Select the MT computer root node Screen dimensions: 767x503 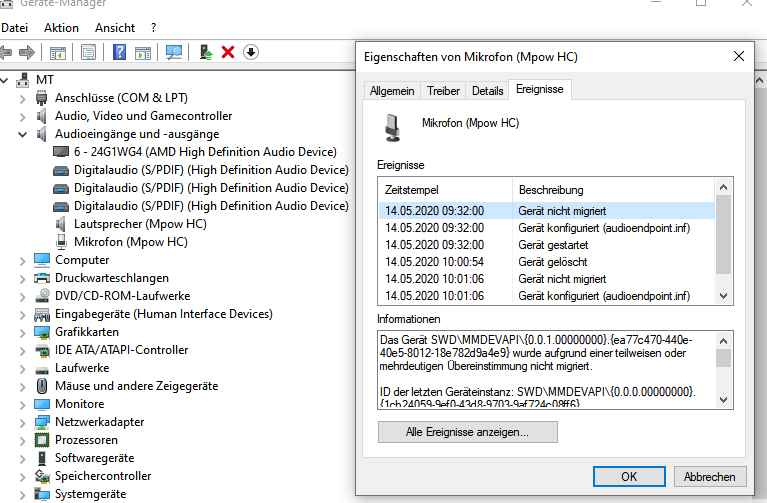tap(45, 80)
